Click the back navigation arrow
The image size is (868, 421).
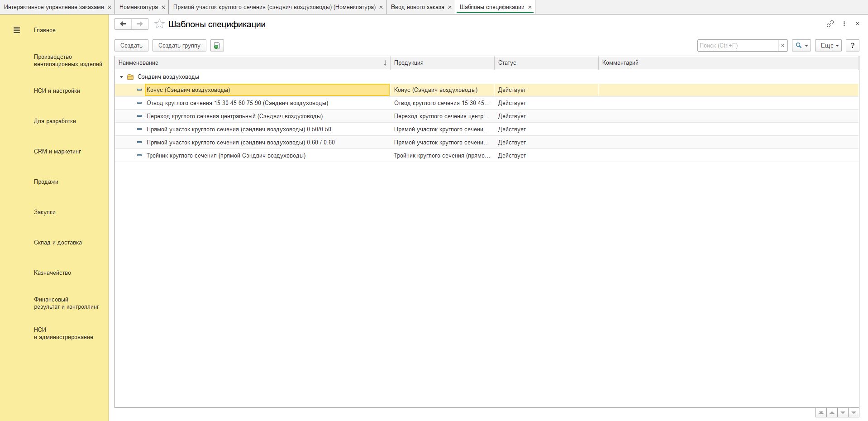[x=123, y=24]
